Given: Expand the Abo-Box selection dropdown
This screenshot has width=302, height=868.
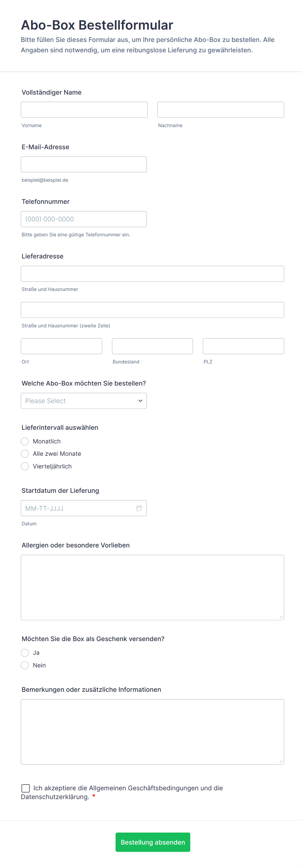Looking at the screenshot, I should coord(83,401).
